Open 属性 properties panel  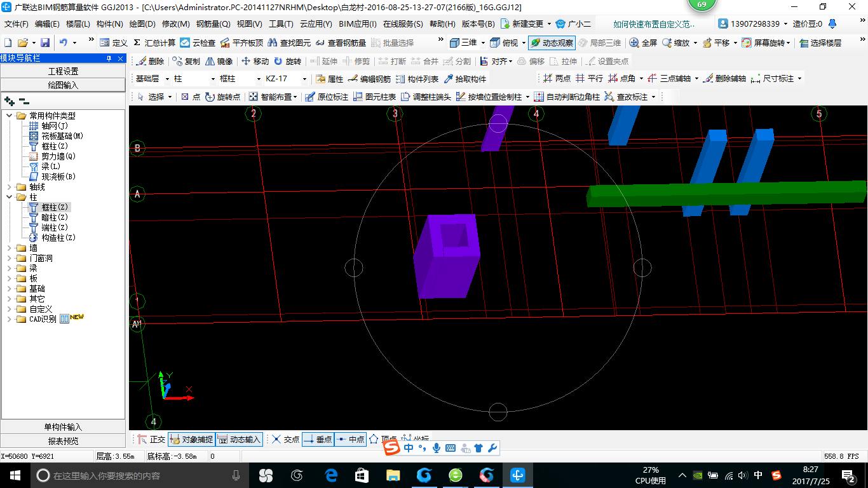point(329,79)
